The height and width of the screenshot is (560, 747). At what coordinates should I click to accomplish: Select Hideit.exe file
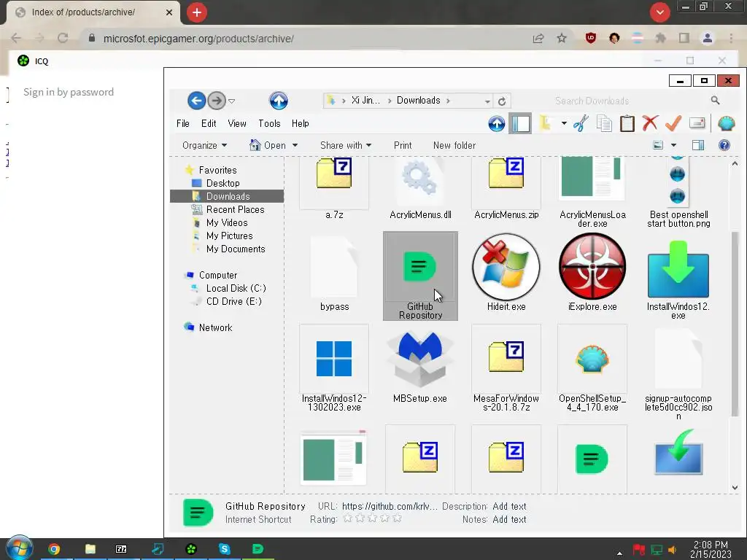506,273
